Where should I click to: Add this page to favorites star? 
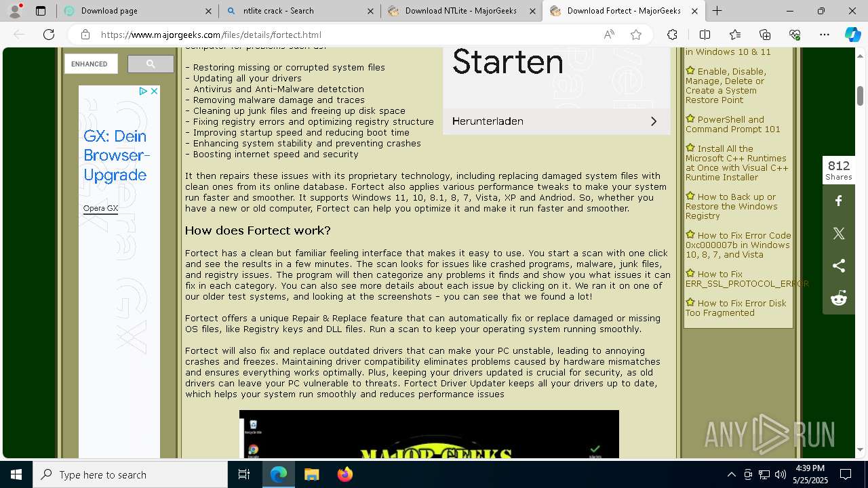[x=636, y=35]
